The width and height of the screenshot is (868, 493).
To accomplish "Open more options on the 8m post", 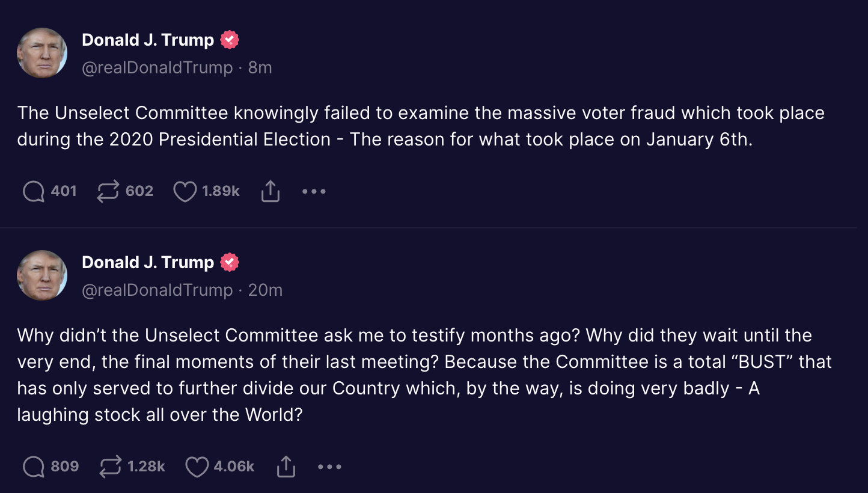I will pos(314,191).
